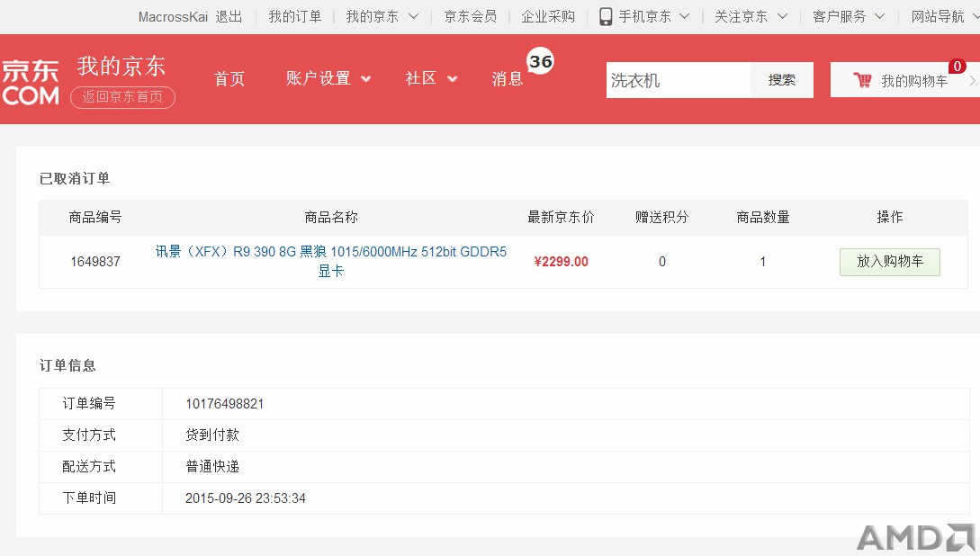Click the 商品名称 column header
The image size is (980, 556).
click(331, 218)
